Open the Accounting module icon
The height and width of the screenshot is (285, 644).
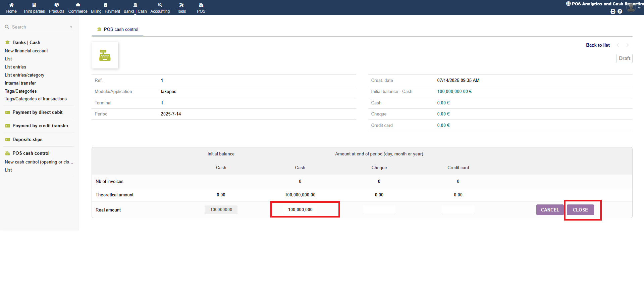160,5
